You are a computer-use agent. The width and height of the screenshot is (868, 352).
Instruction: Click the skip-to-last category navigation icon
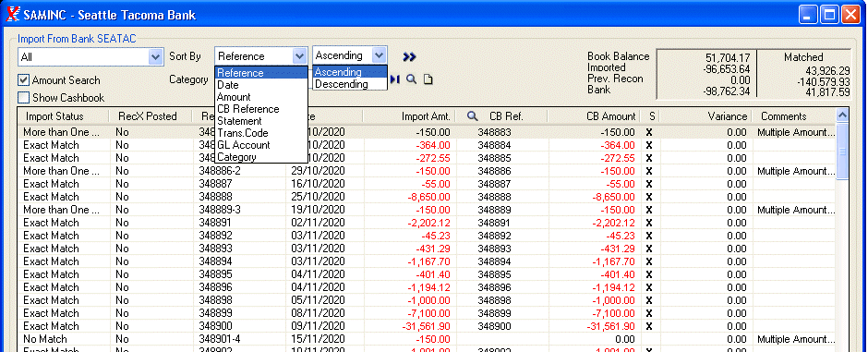coord(394,79)
